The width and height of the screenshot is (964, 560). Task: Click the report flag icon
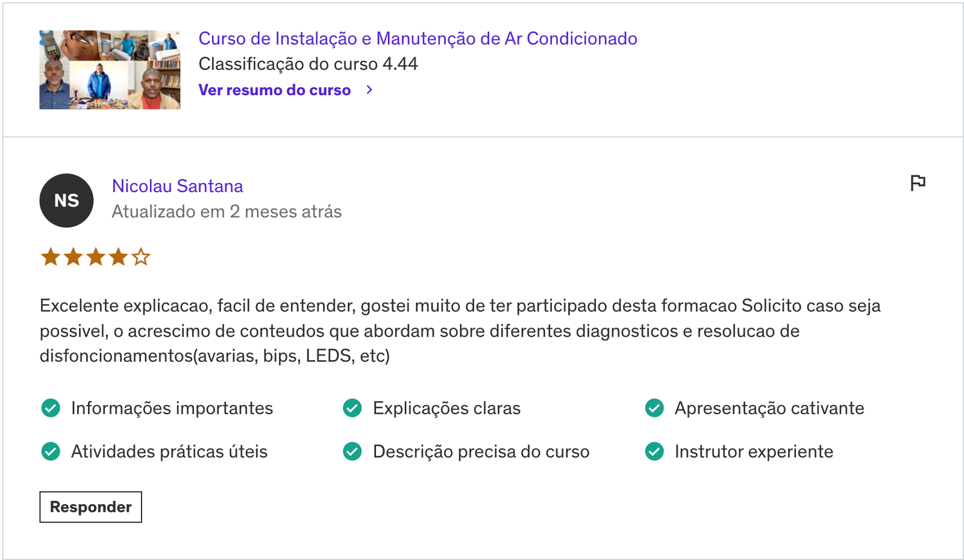click(918, 182)
